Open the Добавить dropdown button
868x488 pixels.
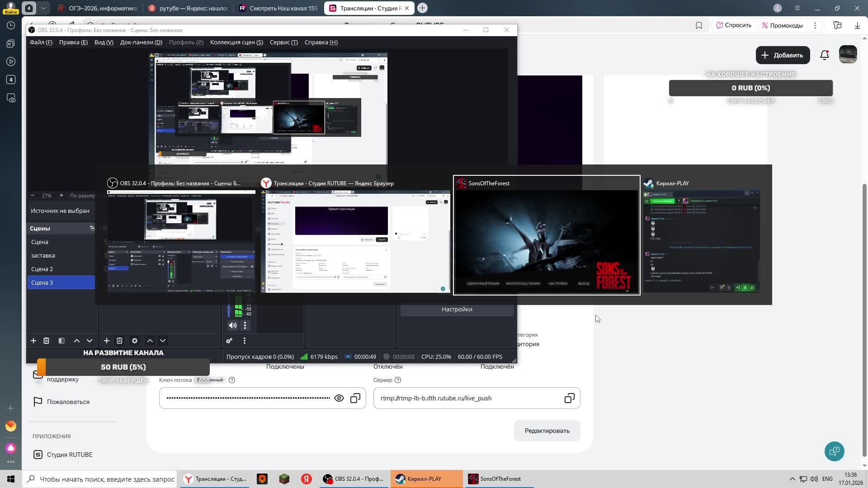pyautogui.click(x=783, y=55)
